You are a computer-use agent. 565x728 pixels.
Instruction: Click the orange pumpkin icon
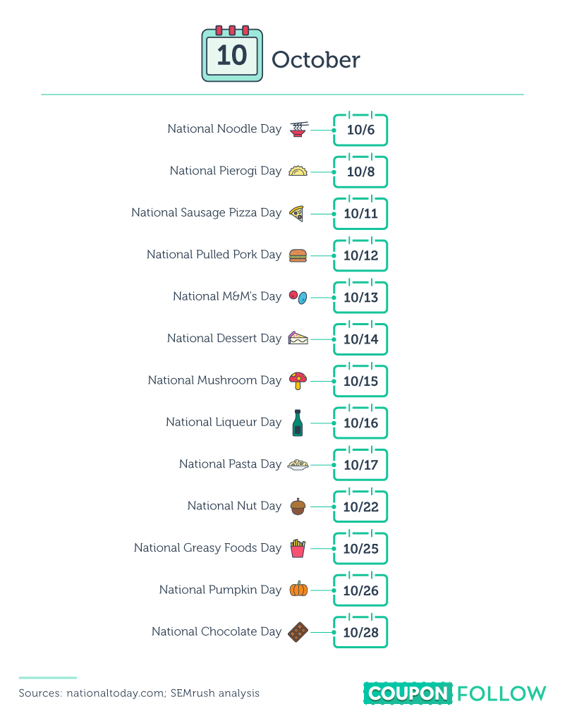tap(298, 590)
